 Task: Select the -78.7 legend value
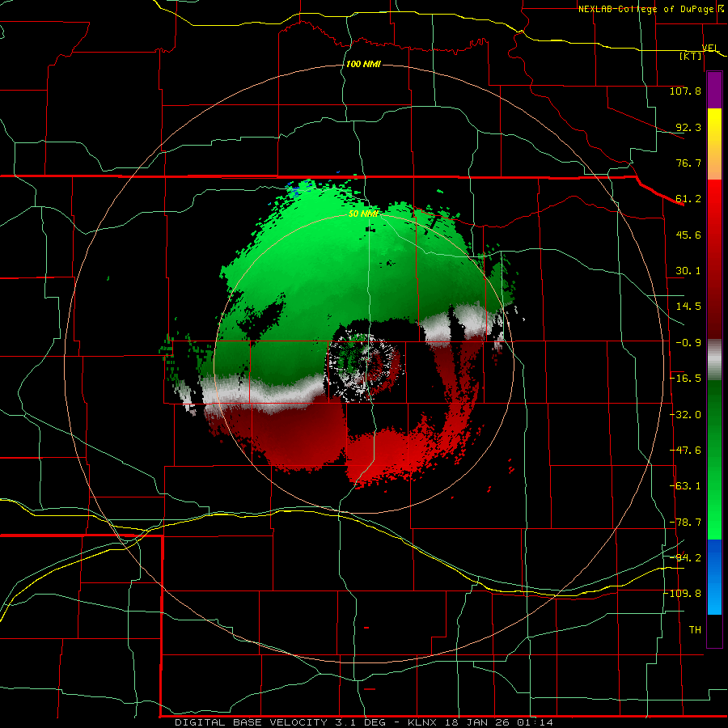tap(685, 523)
